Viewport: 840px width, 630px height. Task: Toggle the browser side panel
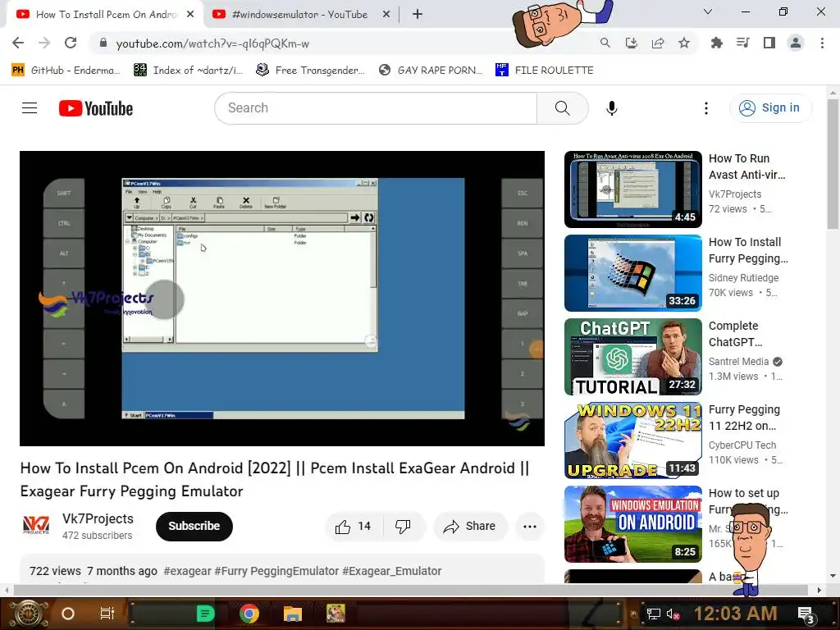(x=769, y=43)
